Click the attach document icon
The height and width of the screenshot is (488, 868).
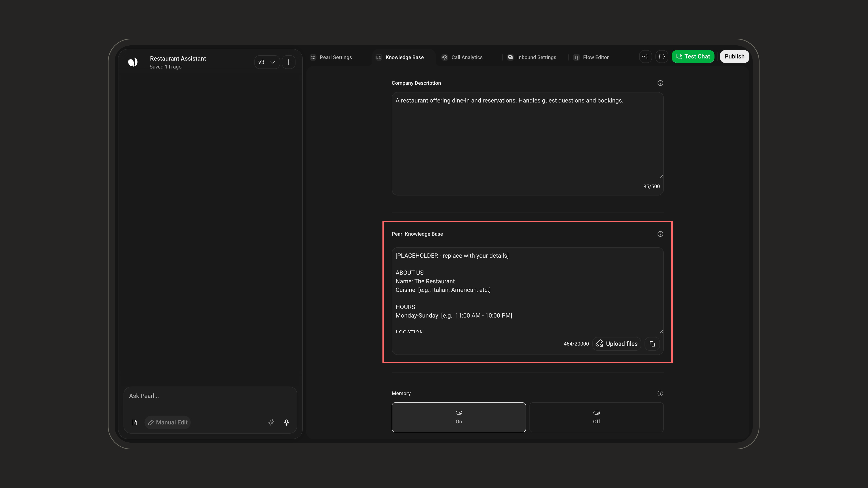(x=134, y=423)
